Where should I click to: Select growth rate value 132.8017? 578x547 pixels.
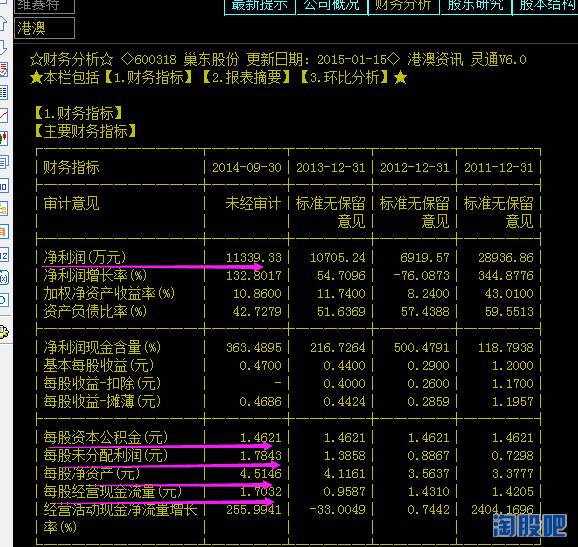pyautogui.click(x=254, y=276)
